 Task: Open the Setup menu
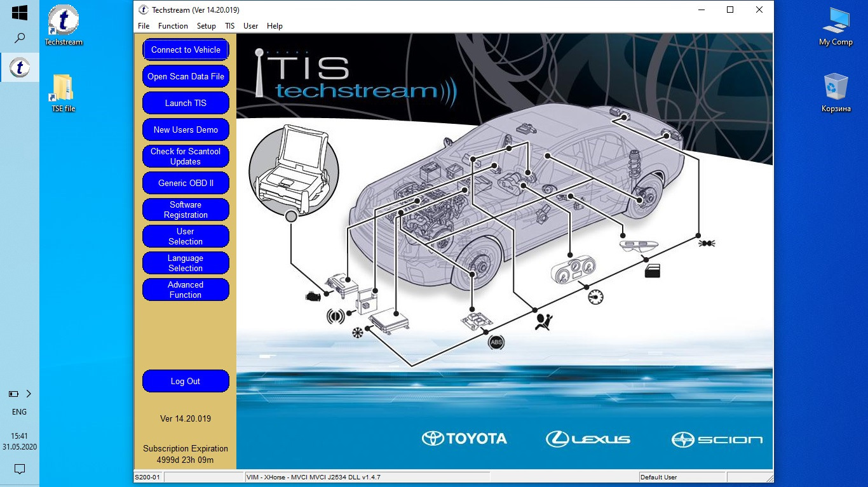point(206,26)
